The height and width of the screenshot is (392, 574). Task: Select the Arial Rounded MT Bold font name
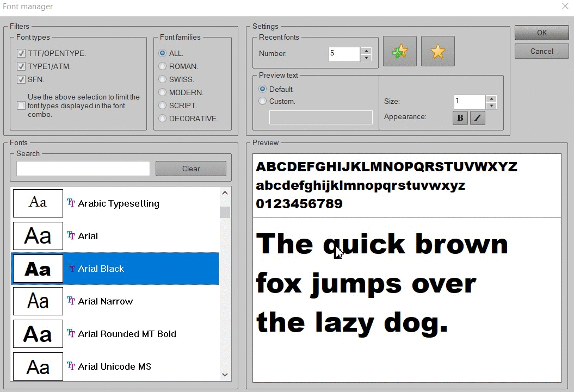point(127,334)
